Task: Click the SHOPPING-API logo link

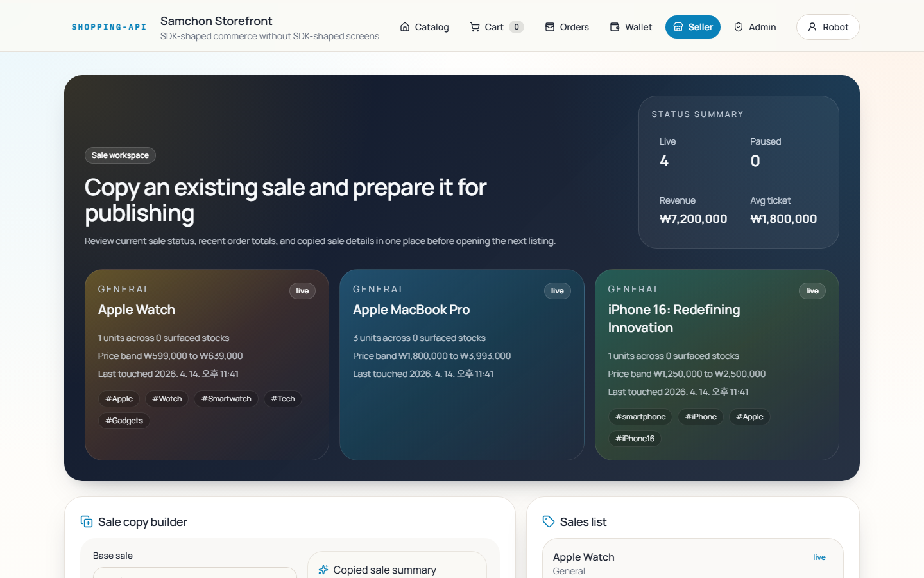Action: 109,27
